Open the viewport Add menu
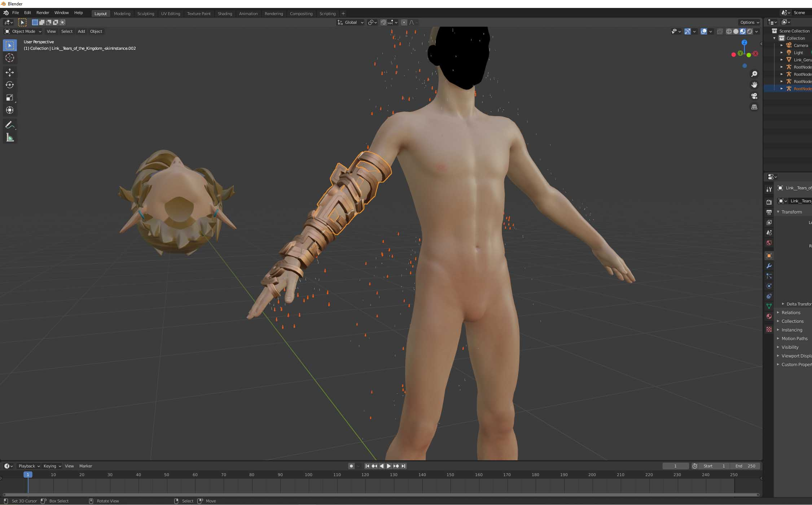 pos(82,31)
